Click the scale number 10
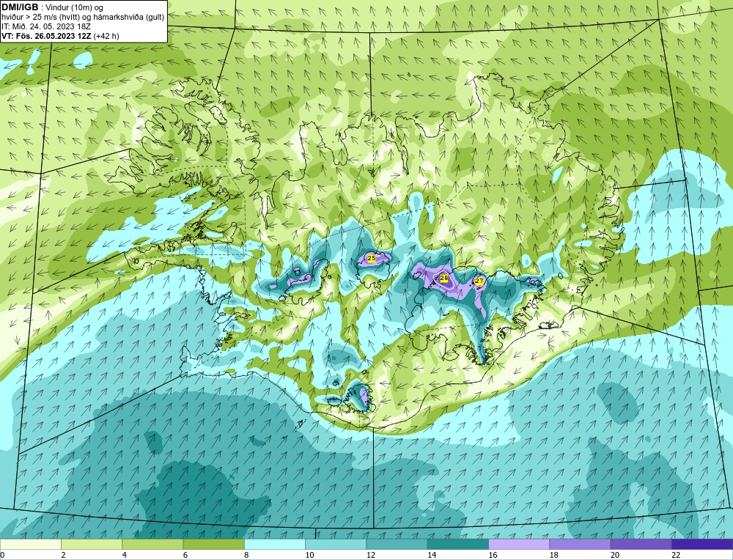The height and width of the screenshot is (560, 733). [309, 555]
